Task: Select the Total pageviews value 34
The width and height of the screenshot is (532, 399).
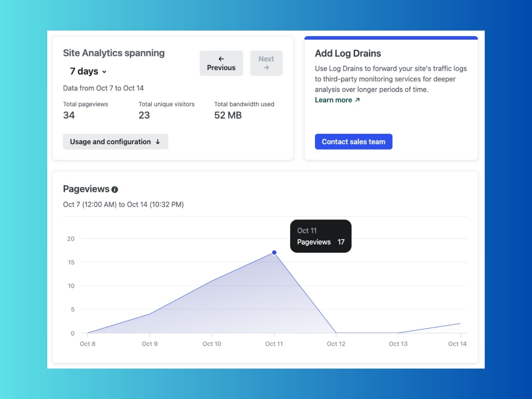Action: (68, 115)
